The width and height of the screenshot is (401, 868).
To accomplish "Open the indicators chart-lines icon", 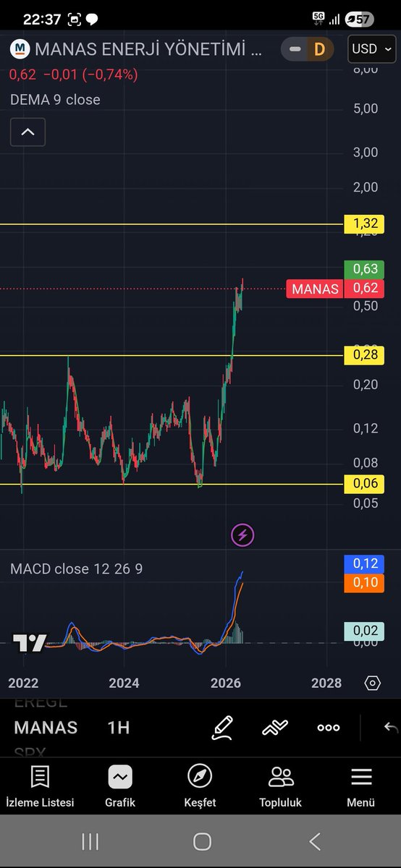I will 275,728.
